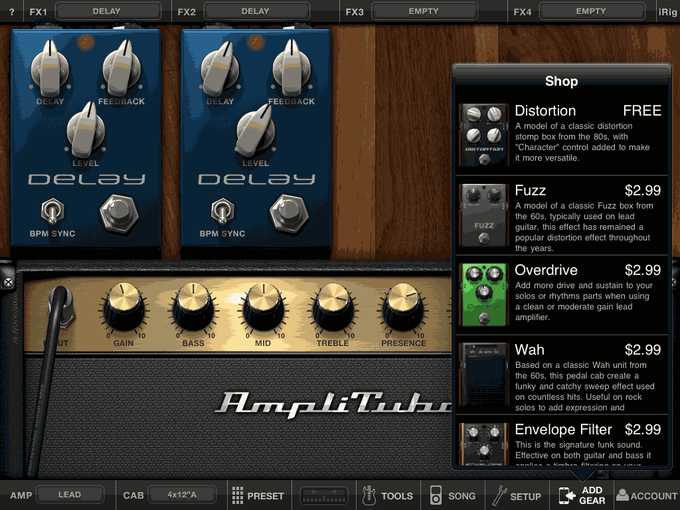Click the ADD GEAR button
Viewport: 680px width, 510px height.
(582, 495)
